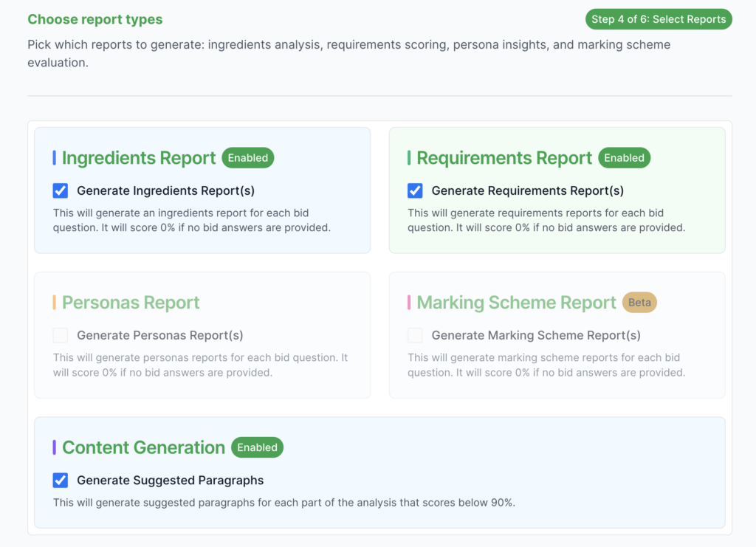Click the Enabled badge beside Requirements Report
Viewport: 756px width, 547px height.
(x=624, y=158)
